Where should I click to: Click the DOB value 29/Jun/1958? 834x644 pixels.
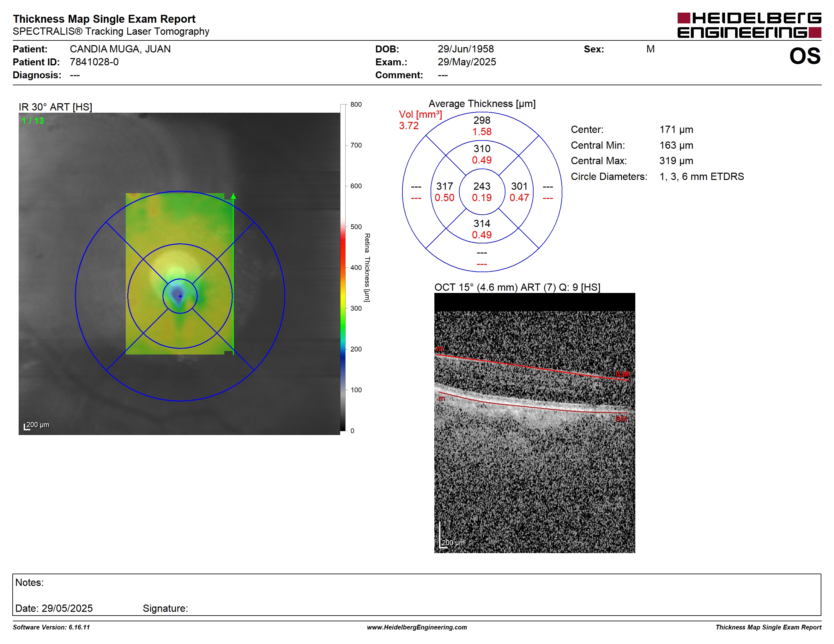click(x=466, y=49)
